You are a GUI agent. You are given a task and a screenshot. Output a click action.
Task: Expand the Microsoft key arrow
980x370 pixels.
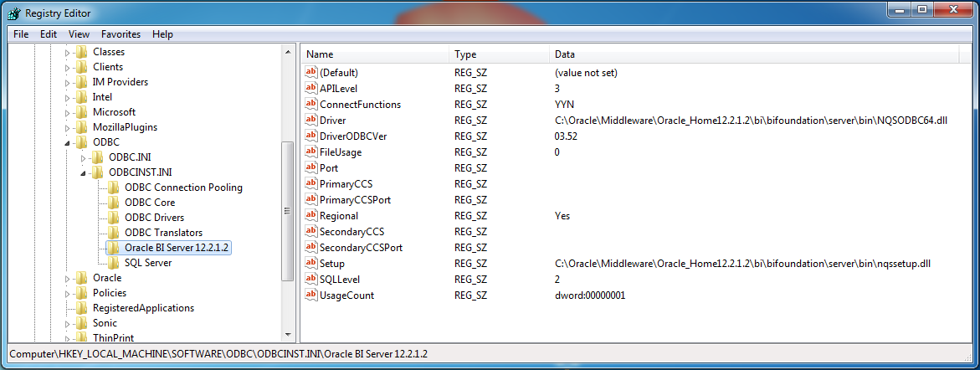click(68, 112)
